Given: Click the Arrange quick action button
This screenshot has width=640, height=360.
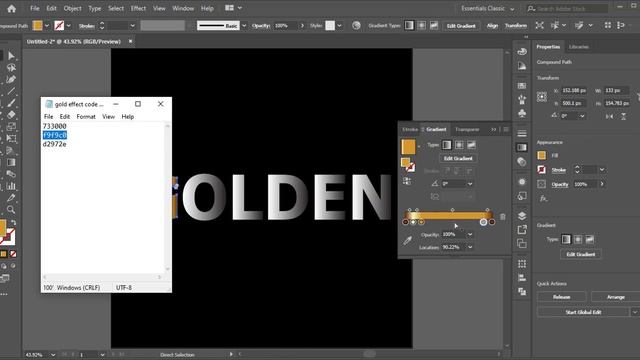Looking at the screenshot, I should (x=616, y=297).
